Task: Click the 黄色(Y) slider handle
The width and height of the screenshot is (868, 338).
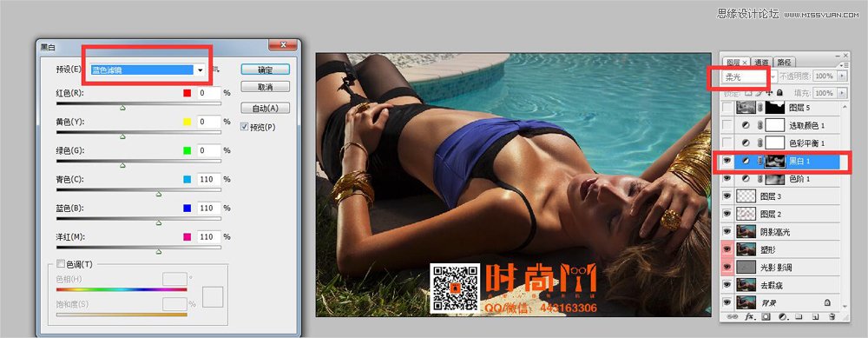Action: point(122,136)
